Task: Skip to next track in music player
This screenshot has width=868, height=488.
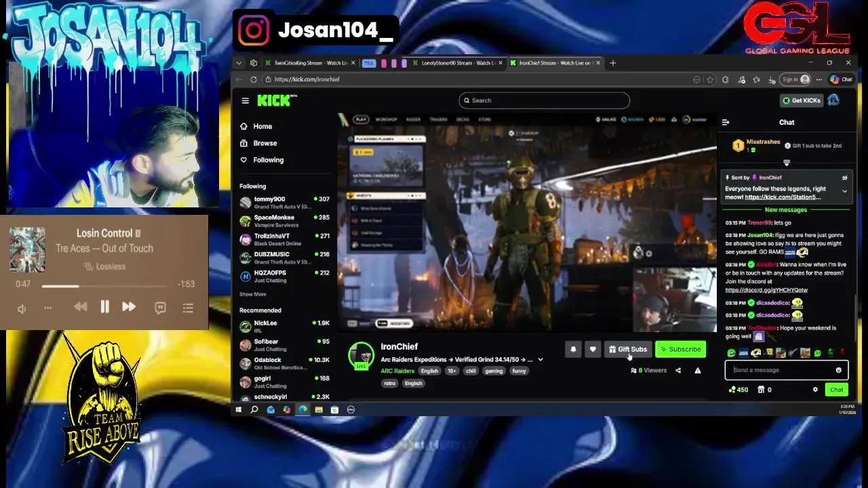Action: pos(128,307)
